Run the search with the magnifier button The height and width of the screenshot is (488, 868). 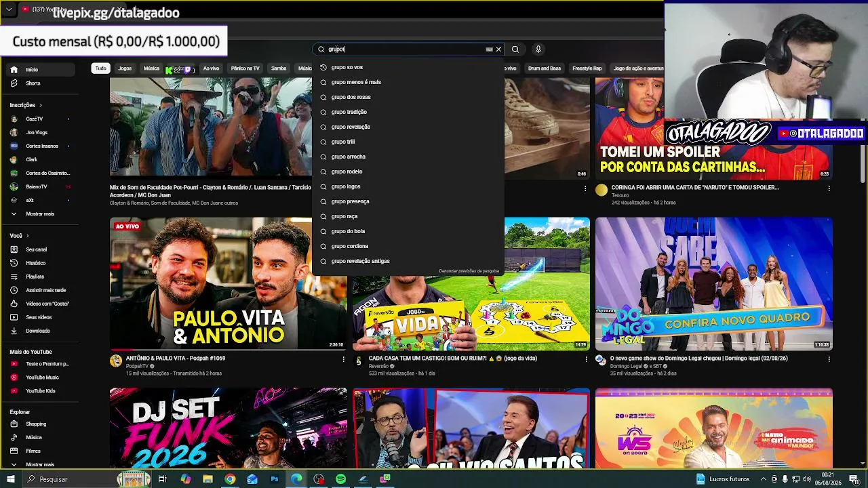515,49
